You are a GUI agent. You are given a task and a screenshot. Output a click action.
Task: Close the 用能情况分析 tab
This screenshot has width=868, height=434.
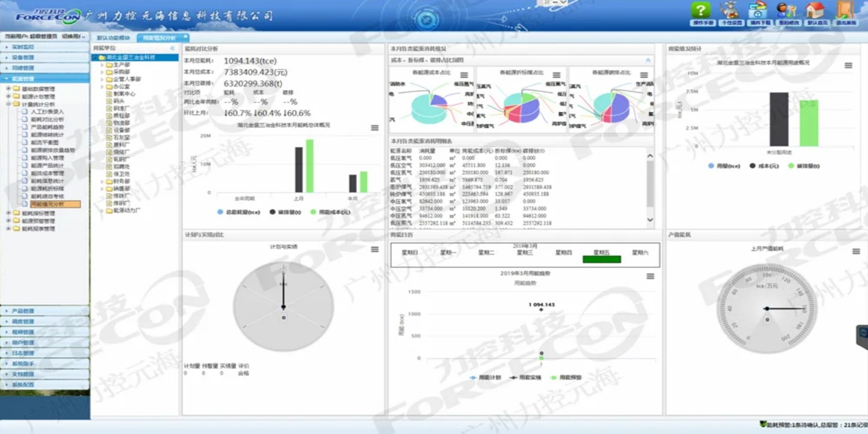click(x=185, y=36)
